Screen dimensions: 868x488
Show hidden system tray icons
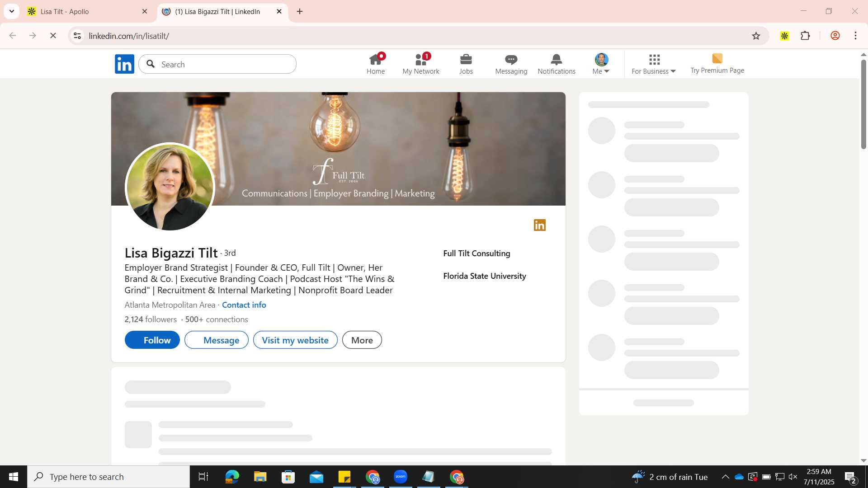[x=725, y=477]
